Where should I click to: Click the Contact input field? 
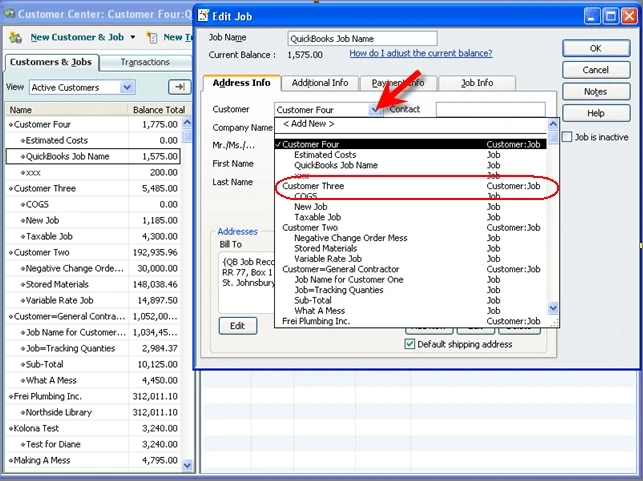(x=490, y=109)
